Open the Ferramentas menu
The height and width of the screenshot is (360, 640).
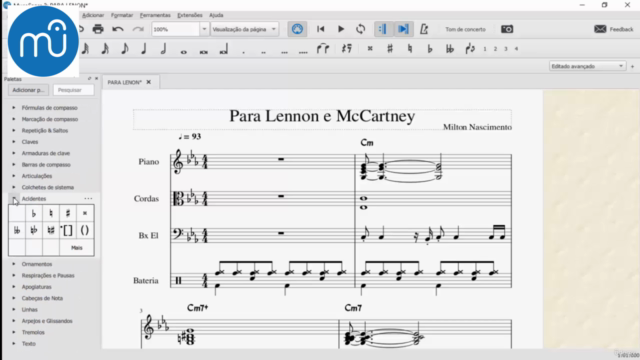click(155, 15)
